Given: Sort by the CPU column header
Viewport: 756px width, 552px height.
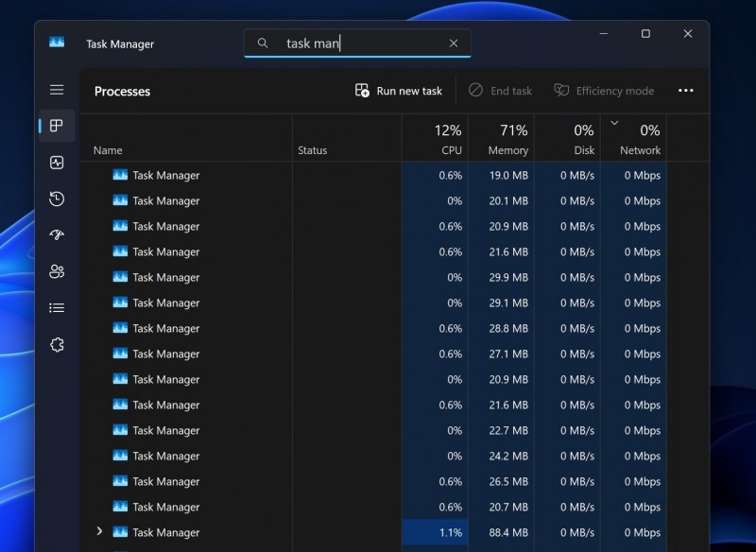Looking at the screenshot, I should point(435,139).
